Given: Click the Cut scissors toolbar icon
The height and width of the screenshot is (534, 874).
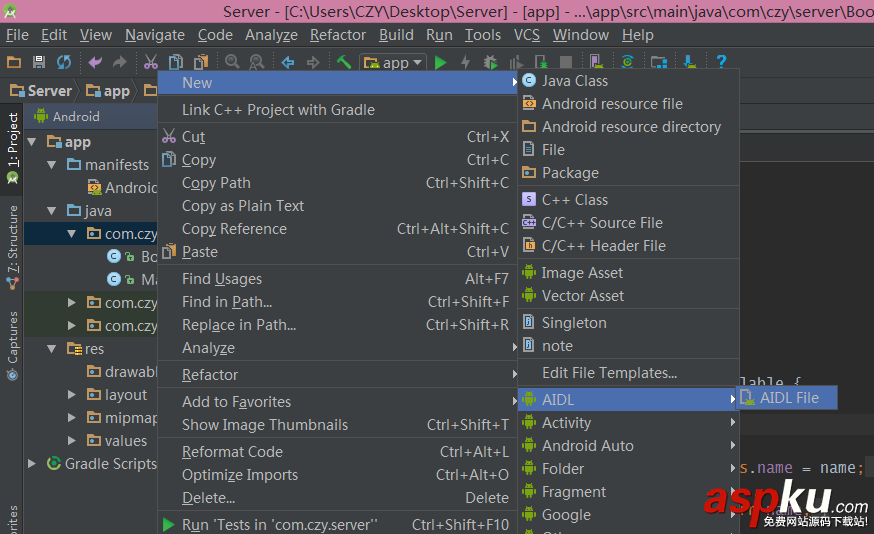Looking at the screenshot, I should pyautogui.click(x=151, y=62).
